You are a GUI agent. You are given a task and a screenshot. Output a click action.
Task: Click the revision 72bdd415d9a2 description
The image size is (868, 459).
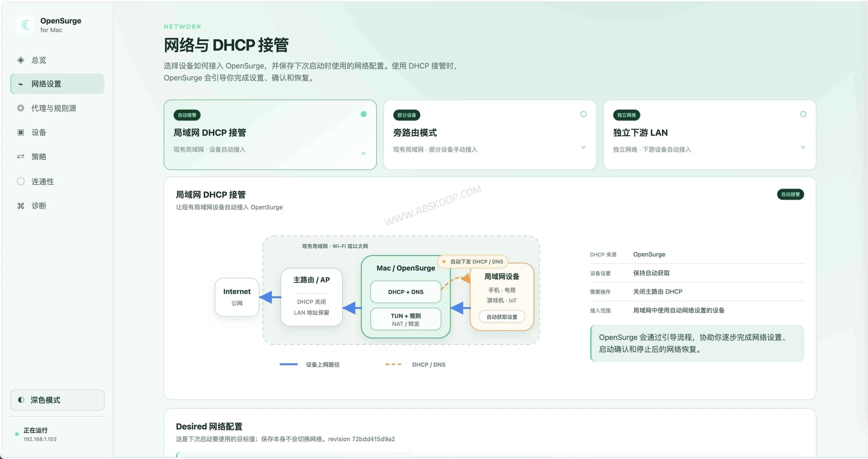pos(285,439)
